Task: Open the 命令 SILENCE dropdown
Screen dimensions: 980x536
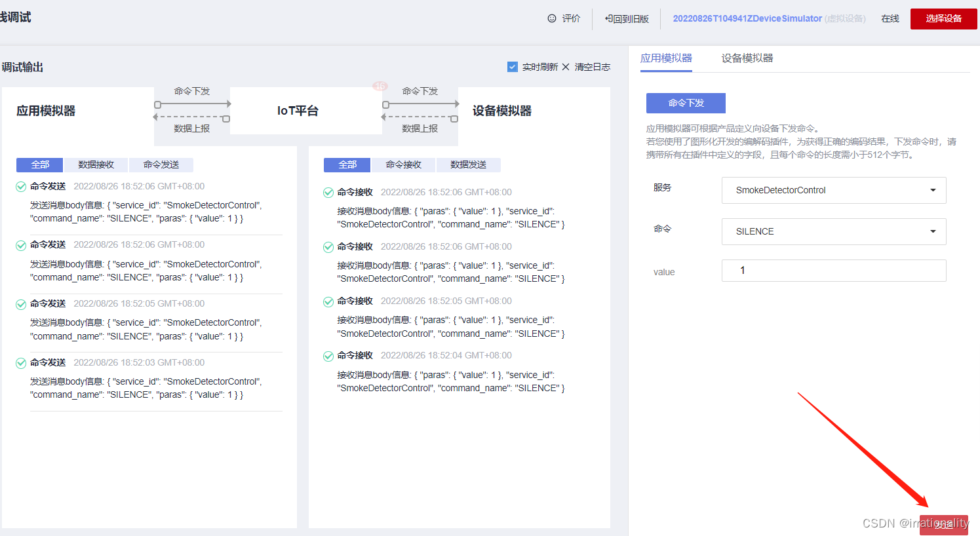Action: pyautogui.click(x=834, y=231)
